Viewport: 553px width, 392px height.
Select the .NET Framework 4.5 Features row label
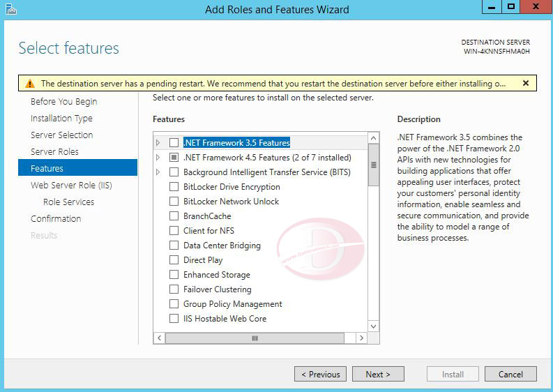267,158
